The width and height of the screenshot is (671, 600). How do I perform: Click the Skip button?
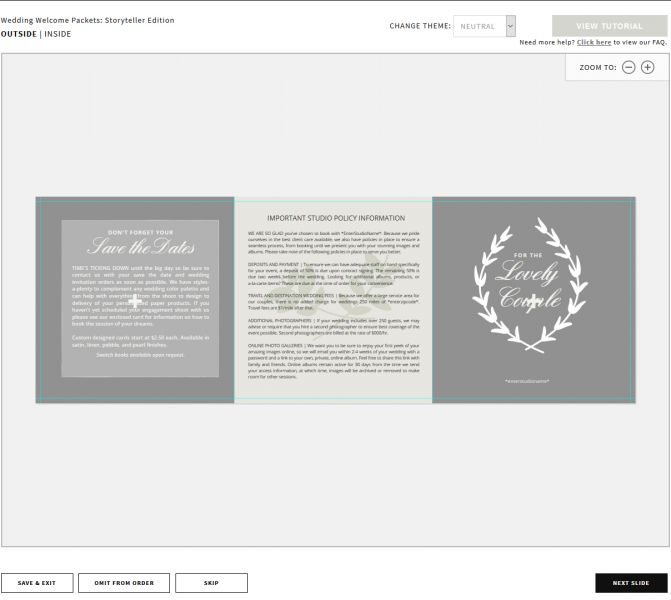tap(211, 583)
